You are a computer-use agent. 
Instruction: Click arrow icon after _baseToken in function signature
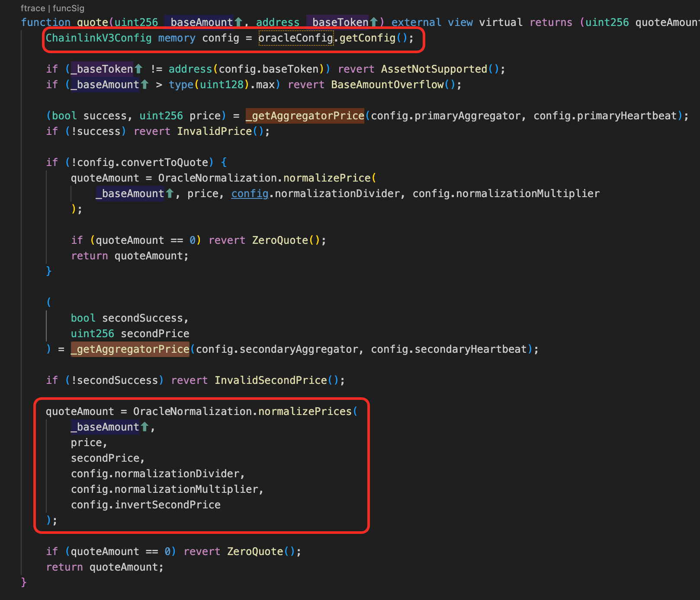point(374,22)
